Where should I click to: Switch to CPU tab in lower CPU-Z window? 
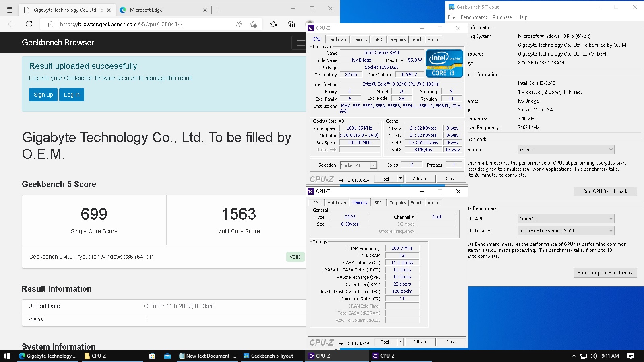pos(317,203)
